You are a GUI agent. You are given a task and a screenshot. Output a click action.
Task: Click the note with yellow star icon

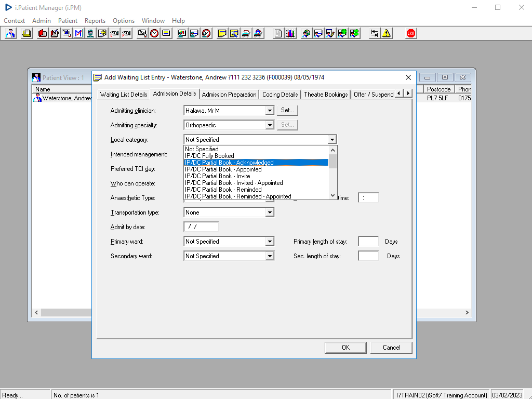[102, 33]
